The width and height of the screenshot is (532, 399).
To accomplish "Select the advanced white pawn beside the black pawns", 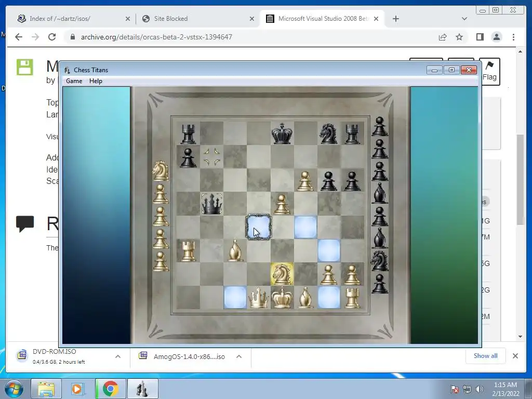I will pyautogui.click(x=305, y=180).
